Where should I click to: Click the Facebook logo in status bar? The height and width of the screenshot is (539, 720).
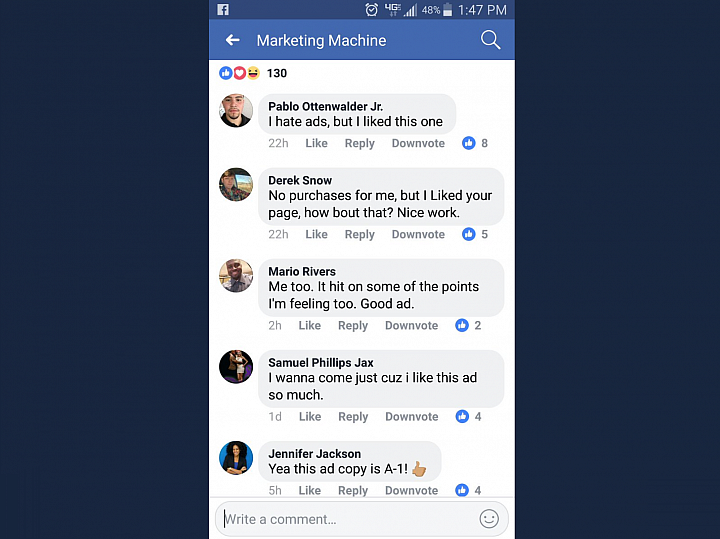tap(223, 10)
